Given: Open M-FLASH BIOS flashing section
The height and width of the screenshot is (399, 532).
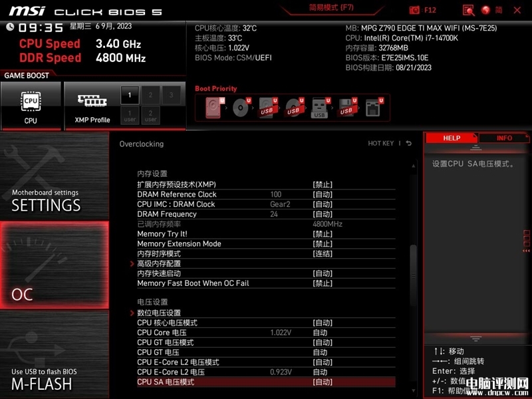Looking at the screenshot, I should pyautogui.click(x=55, y=354).
